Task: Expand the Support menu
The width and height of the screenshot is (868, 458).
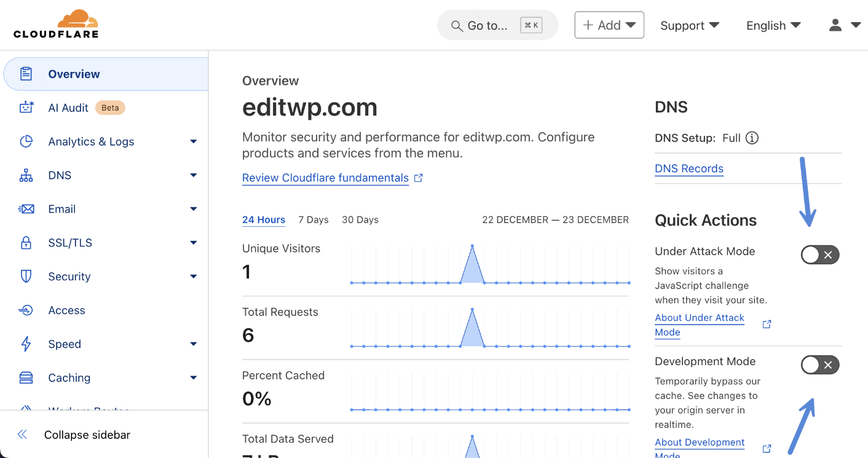Action: [690, 25]
